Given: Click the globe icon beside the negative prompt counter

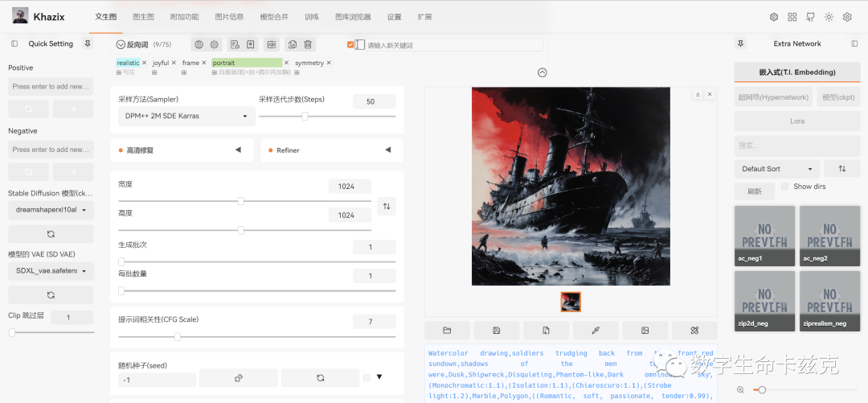Looking at the screenshot, I should tap(199, 45).
